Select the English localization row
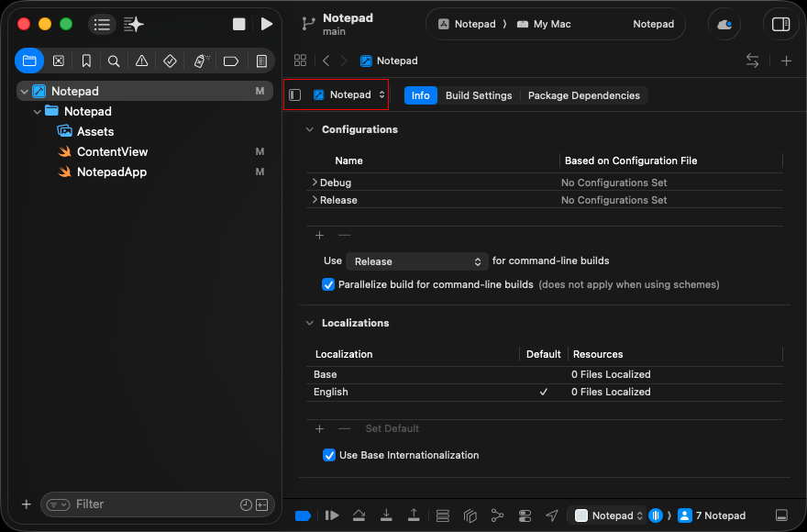This screenshot has height=532, width=807. click(331, 392)
